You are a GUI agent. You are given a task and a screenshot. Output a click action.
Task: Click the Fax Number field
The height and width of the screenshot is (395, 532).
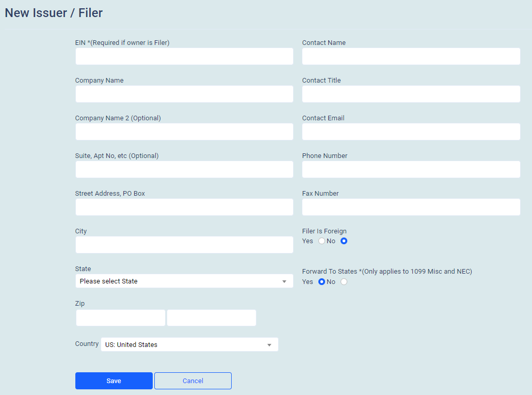(411, 207)
